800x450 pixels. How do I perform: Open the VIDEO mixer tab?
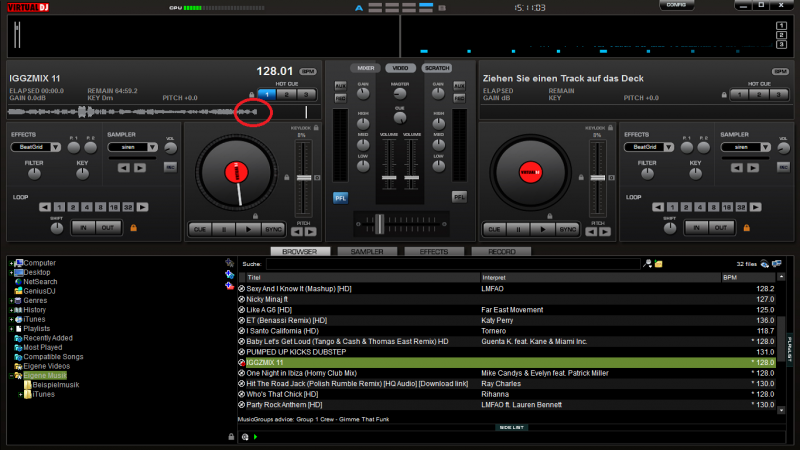[399, 68]
